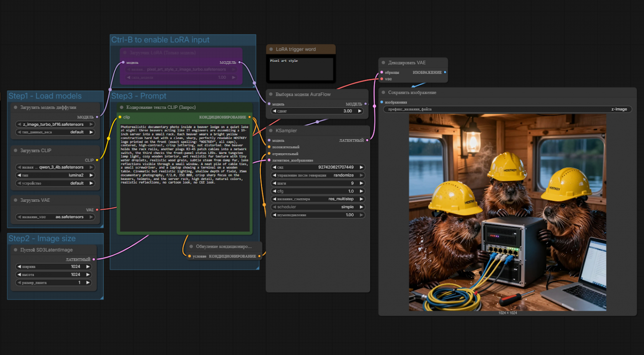The height and width of the screenshot is (355, 644).
Task: Increase the cfg value with right arrow
Action: (361, 191)
